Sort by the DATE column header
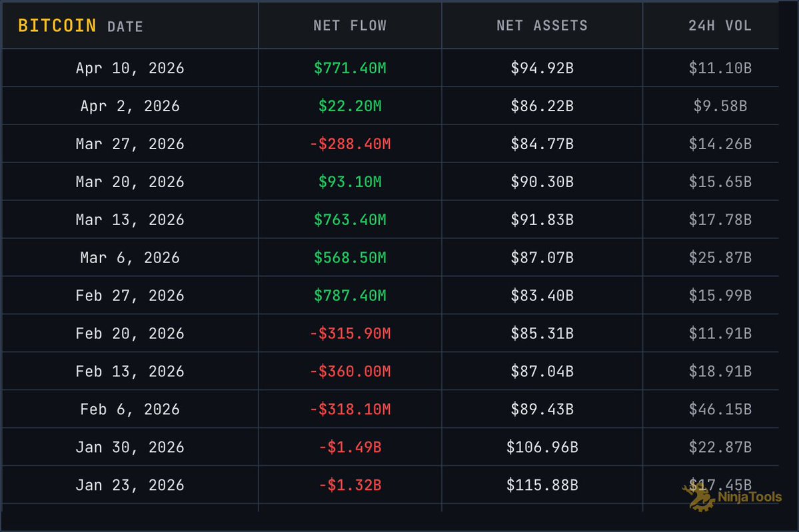This screenshot has height=532, width=799. pos(125,27)
